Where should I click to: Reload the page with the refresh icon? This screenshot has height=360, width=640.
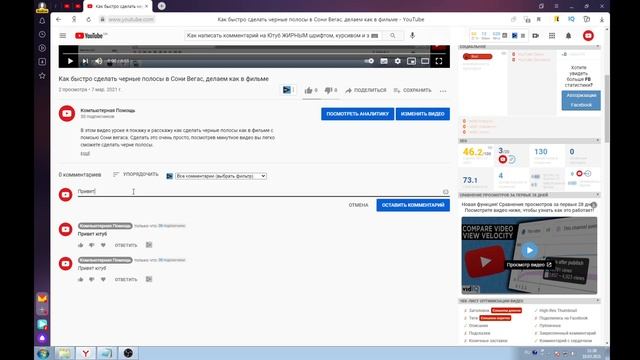coord(89,19)
